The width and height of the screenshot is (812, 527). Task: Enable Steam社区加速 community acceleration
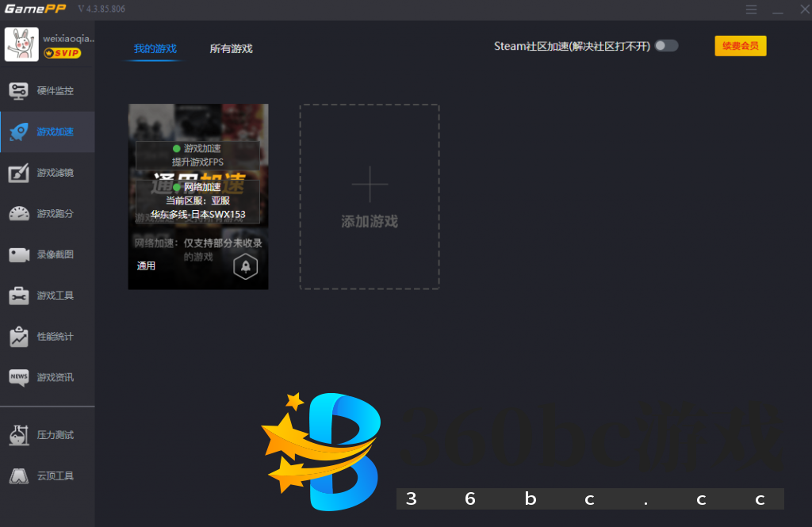click(x=665, y=46)
